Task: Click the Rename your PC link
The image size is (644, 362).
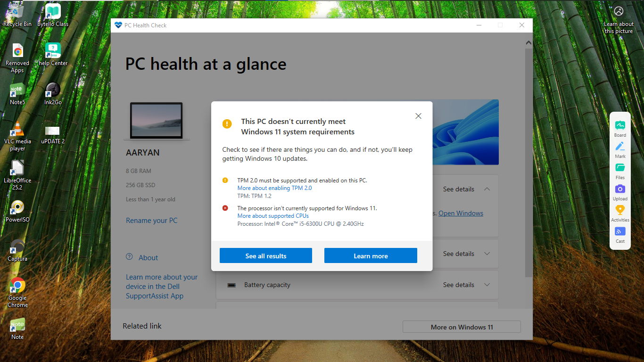Action: 152,221
